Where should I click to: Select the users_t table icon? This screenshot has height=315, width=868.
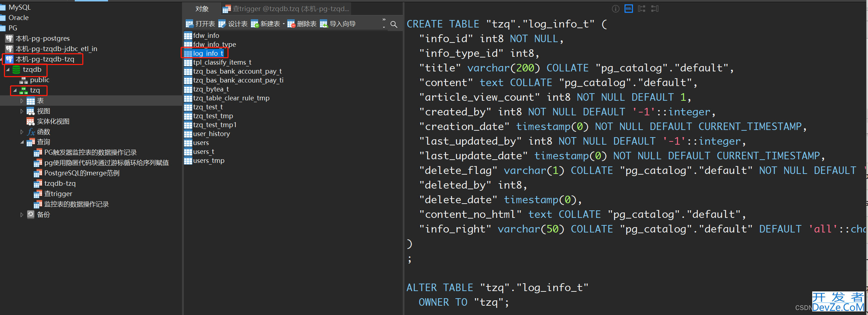tap(188, 152)
